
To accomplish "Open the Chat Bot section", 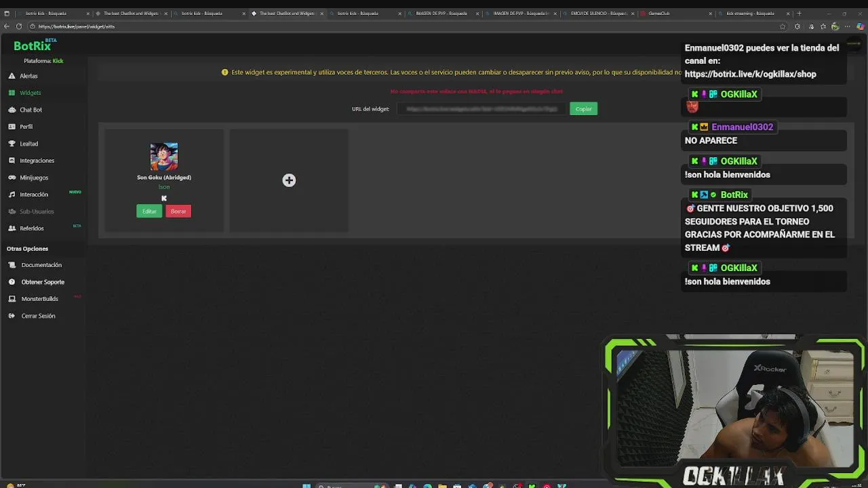I will click(31, 110).
